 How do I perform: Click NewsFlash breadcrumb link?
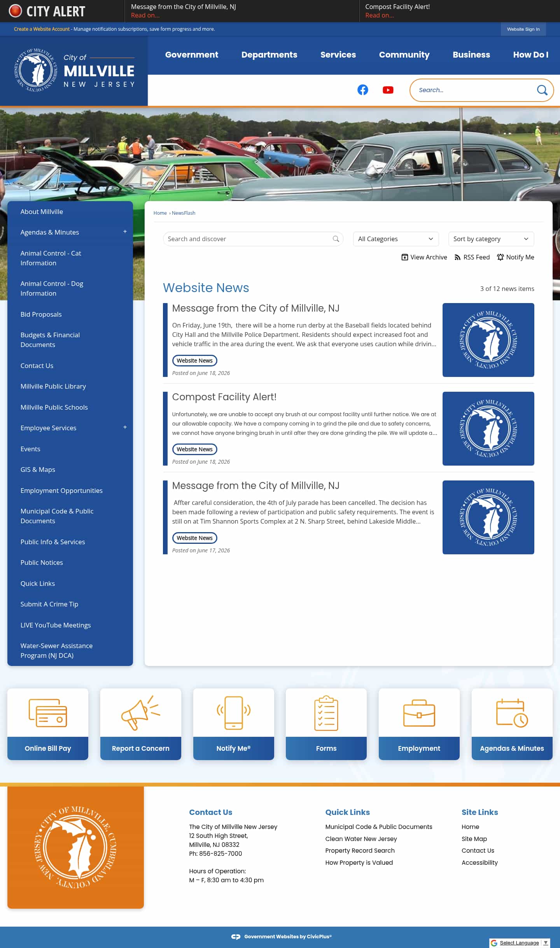(184, 213)
